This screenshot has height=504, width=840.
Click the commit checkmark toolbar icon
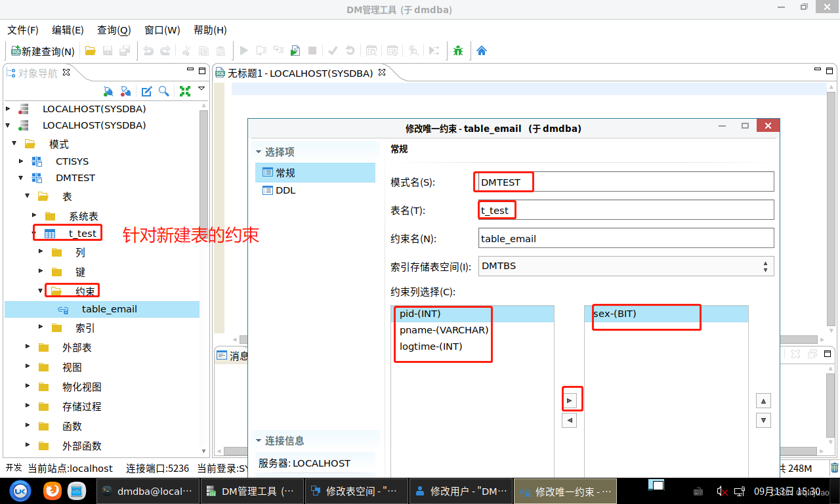[333, 51]
